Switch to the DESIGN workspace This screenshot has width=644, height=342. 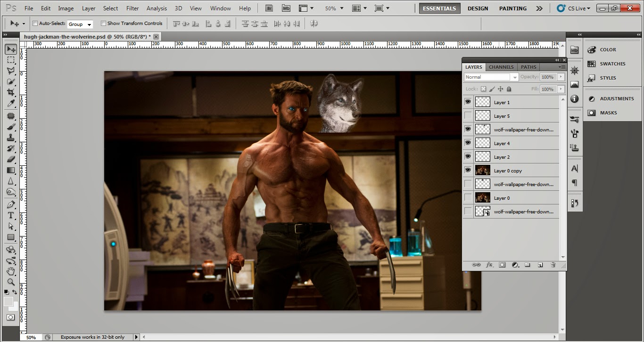[478, 8]
